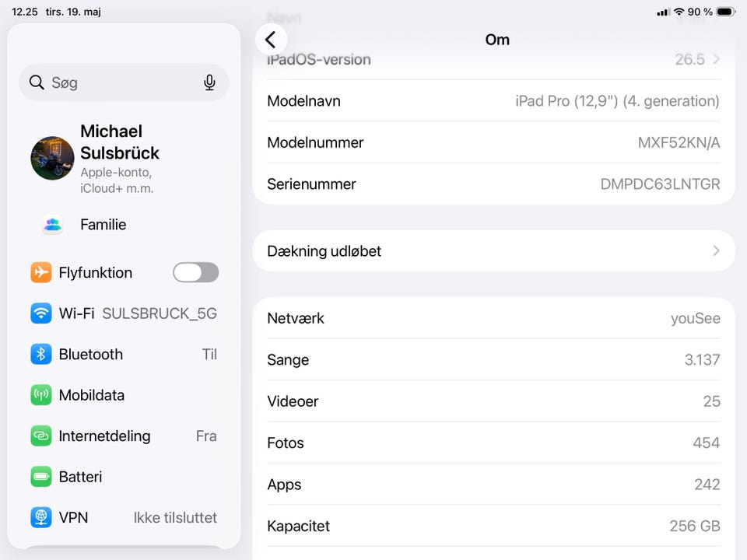The height and width of the screenshot is (560, 747).
Task: Tap the Fotos count 454
Action: tap(707, 443)
